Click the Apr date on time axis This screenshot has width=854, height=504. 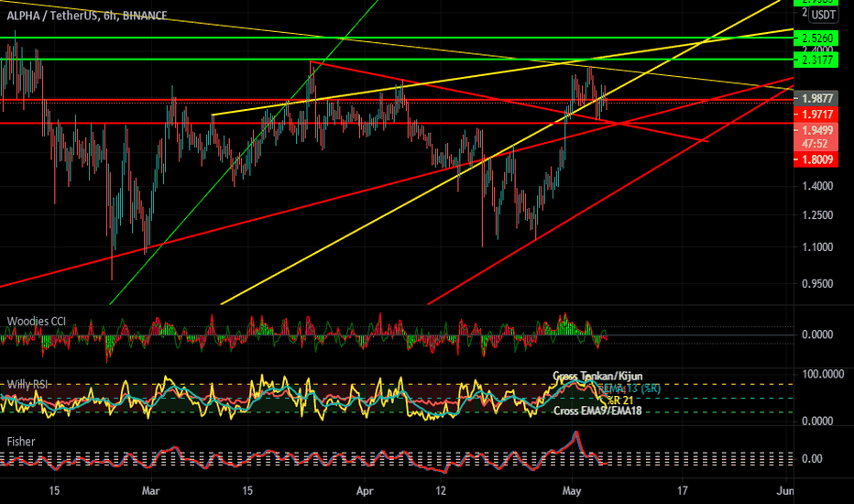click(365, 491)
